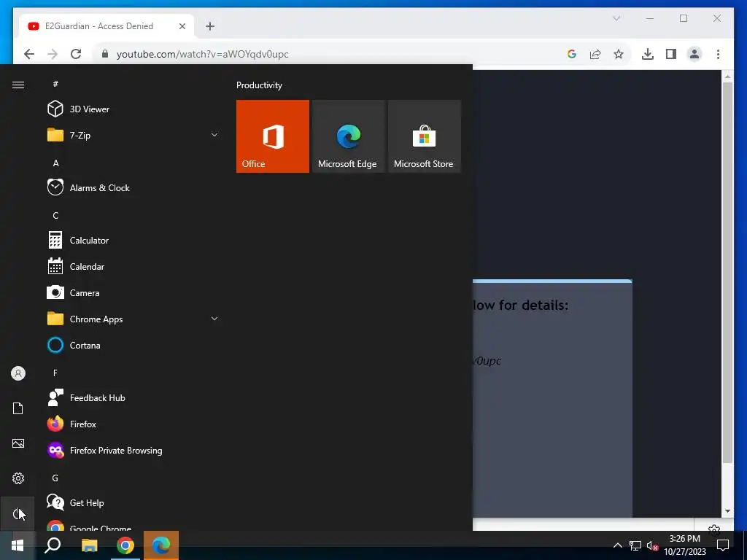Open the Calculator app
This screenshot has width=747, height=560.
133,241
